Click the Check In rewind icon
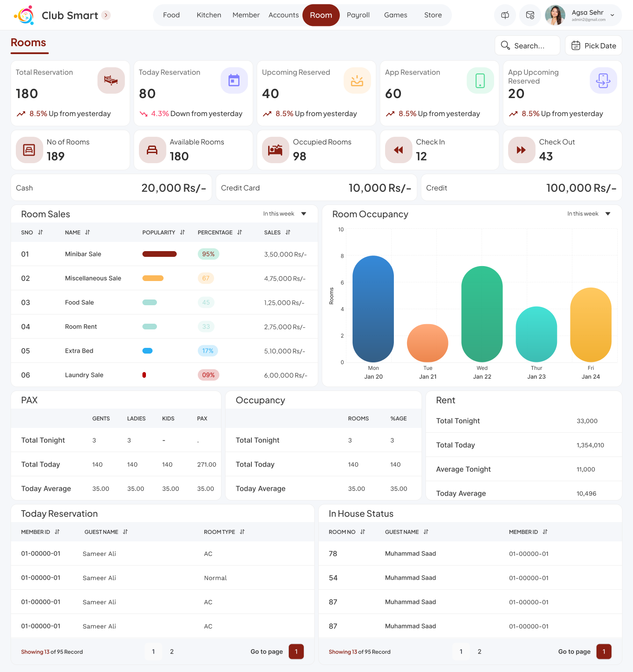 point(398,150)
